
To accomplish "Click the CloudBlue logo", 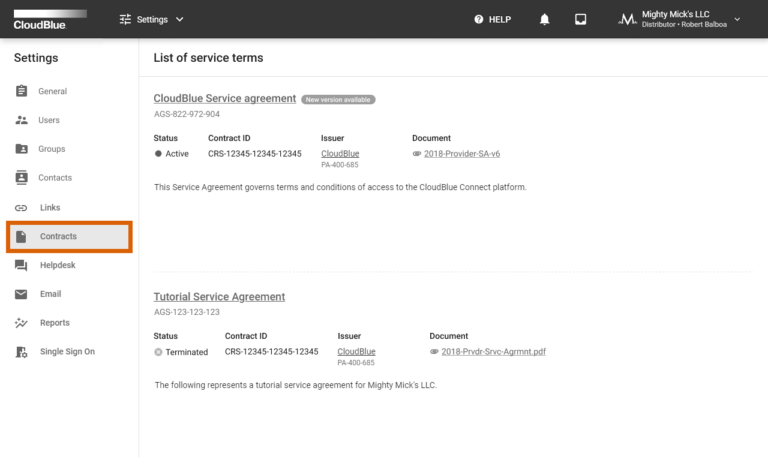I will coord(49,20).
